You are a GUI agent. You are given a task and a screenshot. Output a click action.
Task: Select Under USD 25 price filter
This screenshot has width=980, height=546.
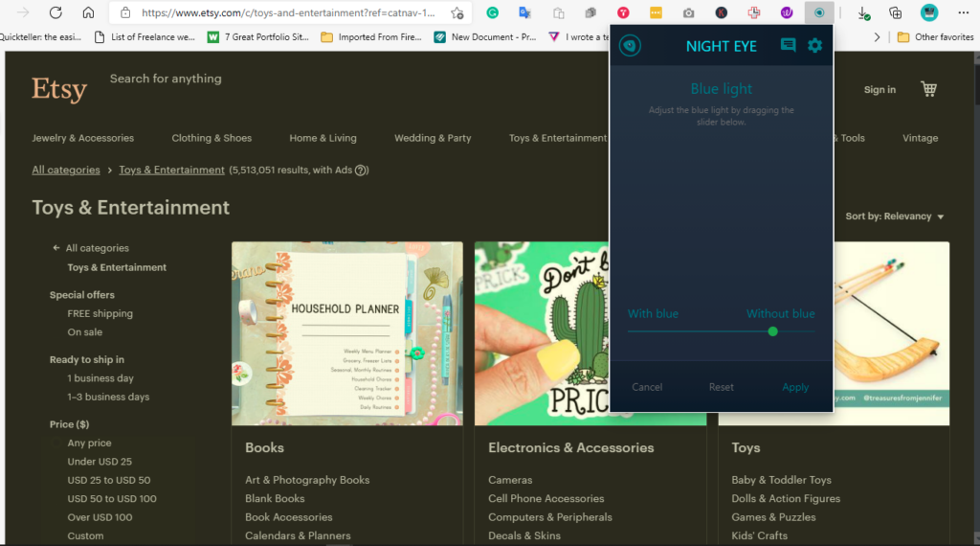click(100, 462)
